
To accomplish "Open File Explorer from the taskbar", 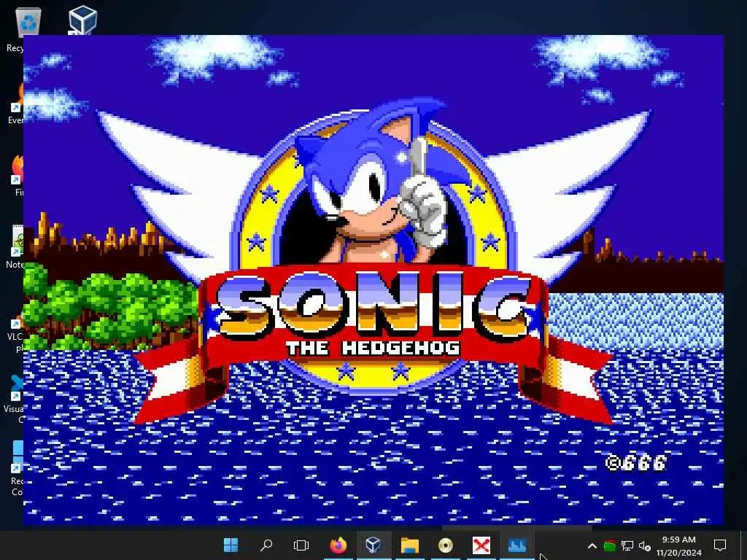I will pos(410,545).
